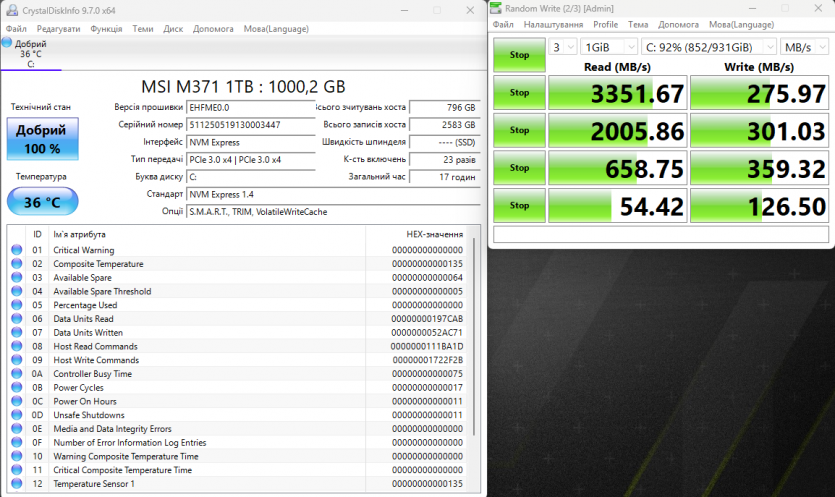
Task: Click the CrystalDiskInfo app icon in title bar
Action: pyautogui.click(x=10, y=10)
